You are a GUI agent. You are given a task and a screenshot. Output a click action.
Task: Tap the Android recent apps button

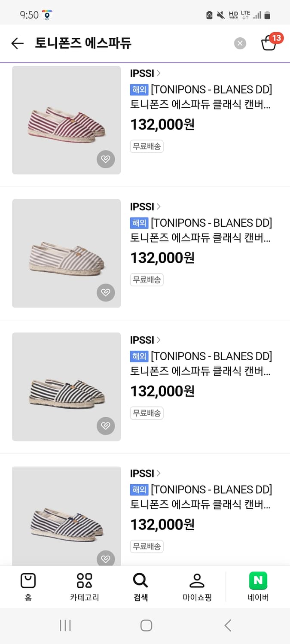pyautogui.click(x=65, y=626)
